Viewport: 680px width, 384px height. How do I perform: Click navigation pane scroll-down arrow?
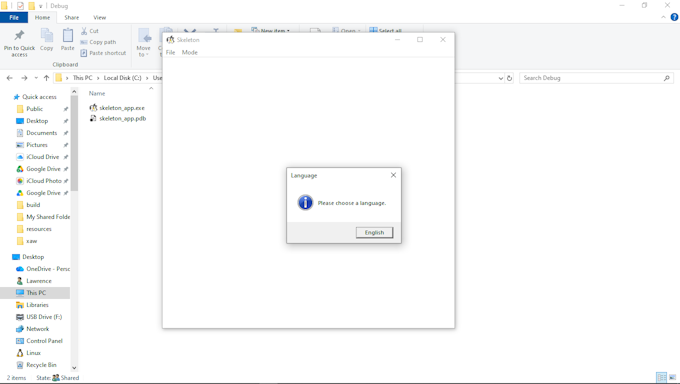click(74, 368)
